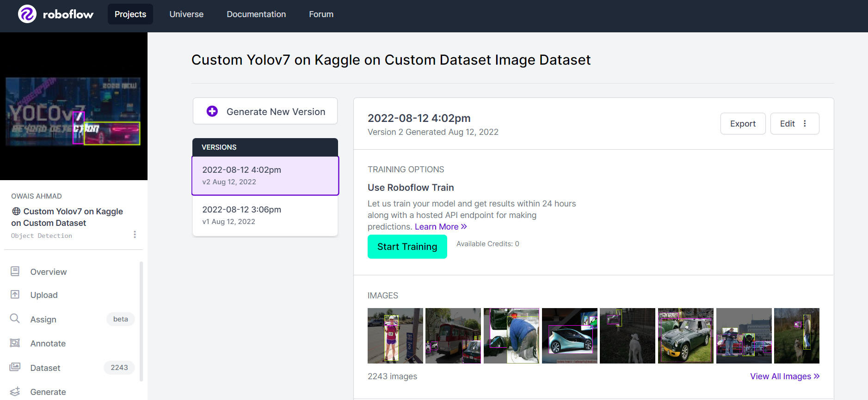Screen dimensions: 868x400
Task: Click the Export button
Action: tap(743, 123)
